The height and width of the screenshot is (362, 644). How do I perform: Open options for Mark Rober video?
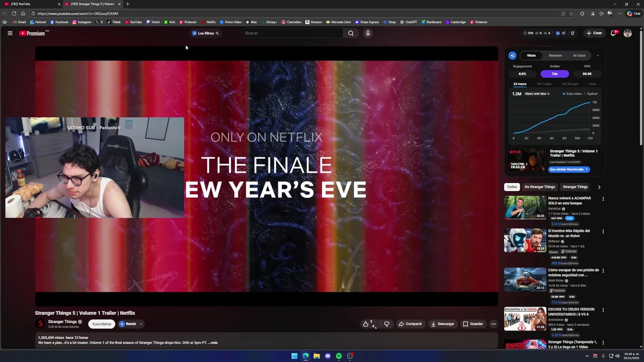[x=603, y=271]
